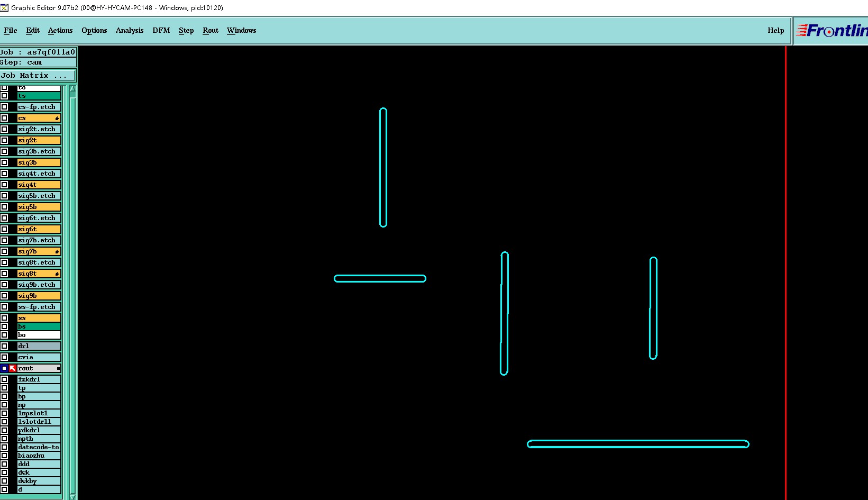Toggle display checkbox for sig3b layer
This screenshot has height=500, width=868.
[x=4, y=162]
